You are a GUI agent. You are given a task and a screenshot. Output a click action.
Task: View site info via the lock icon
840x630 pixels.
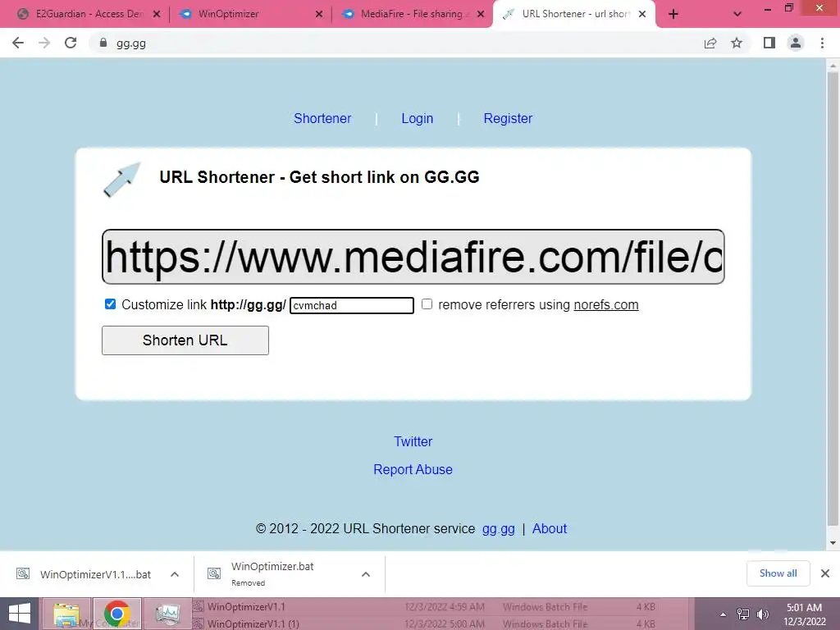coord(103,43)
